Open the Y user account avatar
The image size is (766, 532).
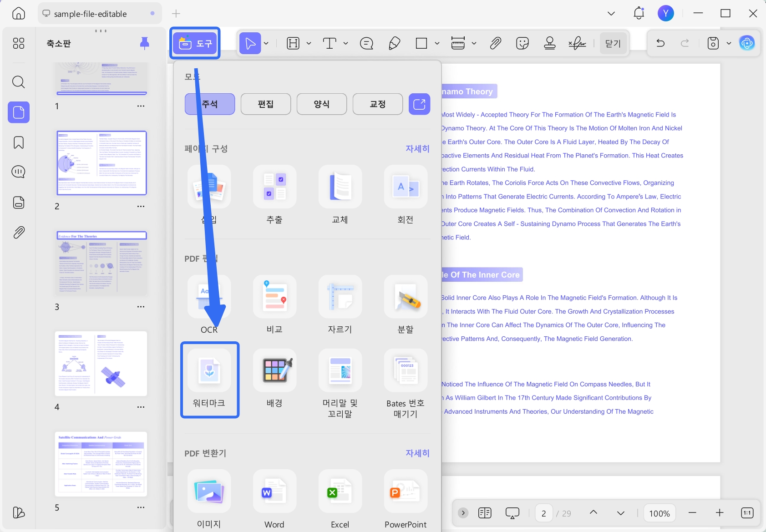pyautogui.click(x=666, y=13)
